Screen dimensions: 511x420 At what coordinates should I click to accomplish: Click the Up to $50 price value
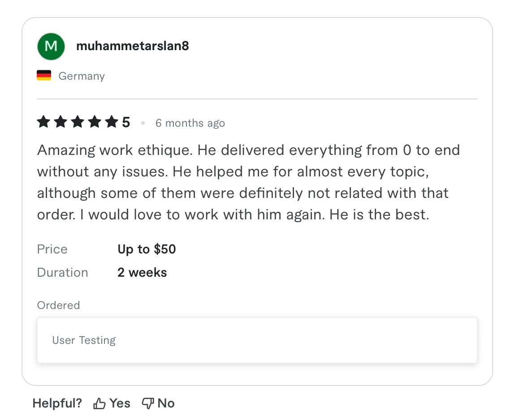coord(147,249)
